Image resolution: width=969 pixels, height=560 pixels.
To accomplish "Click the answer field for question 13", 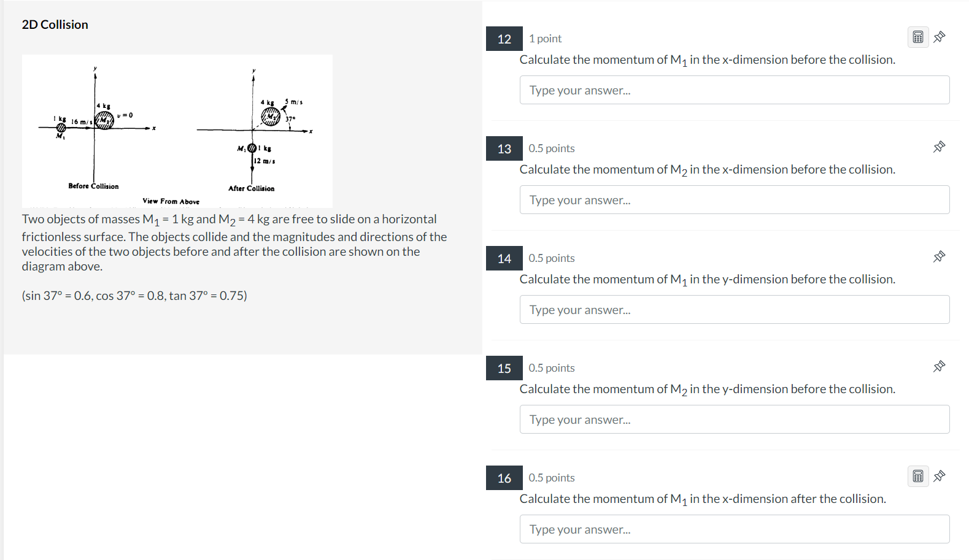I will (734, 199).
